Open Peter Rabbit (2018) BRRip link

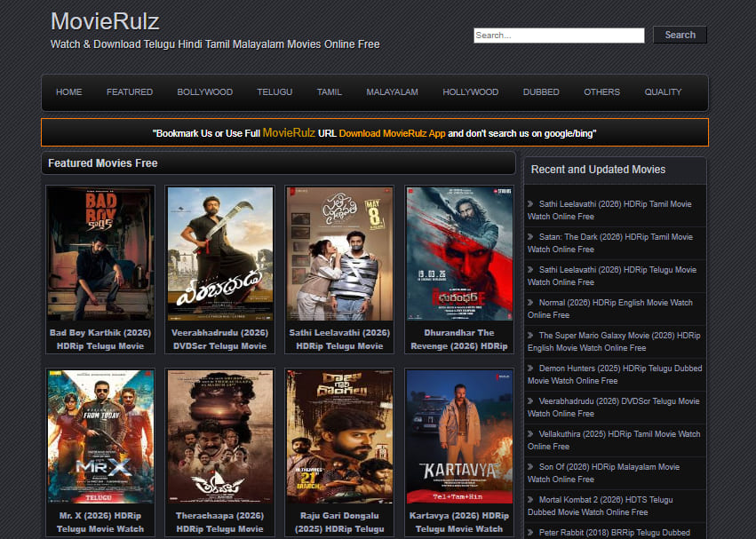[x=614, y=532]
